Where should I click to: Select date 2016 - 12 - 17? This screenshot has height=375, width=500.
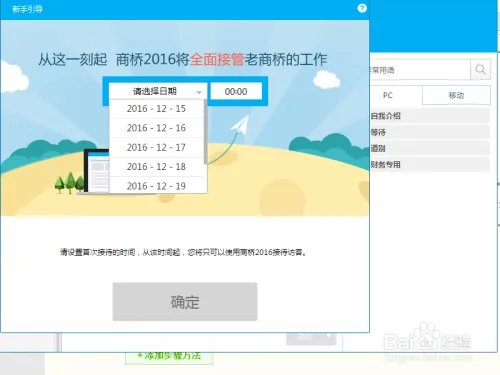[156, 147]
